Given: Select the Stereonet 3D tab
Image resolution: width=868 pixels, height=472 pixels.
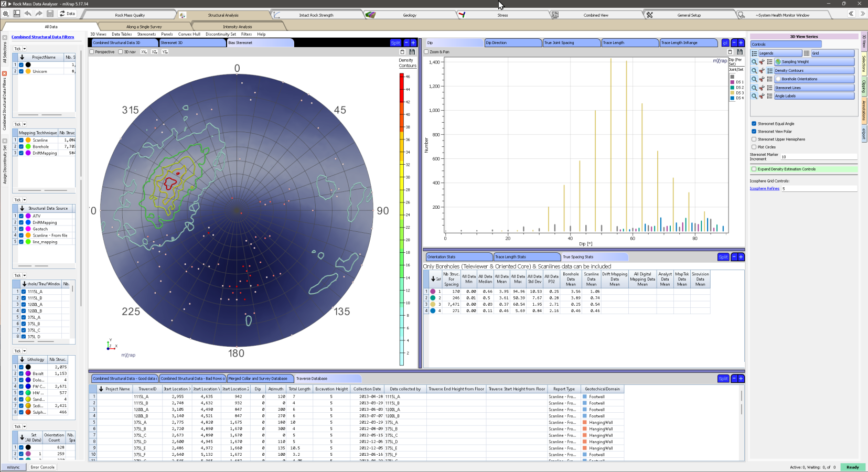Looking at the screenshot, I should (x=192, y=43).
